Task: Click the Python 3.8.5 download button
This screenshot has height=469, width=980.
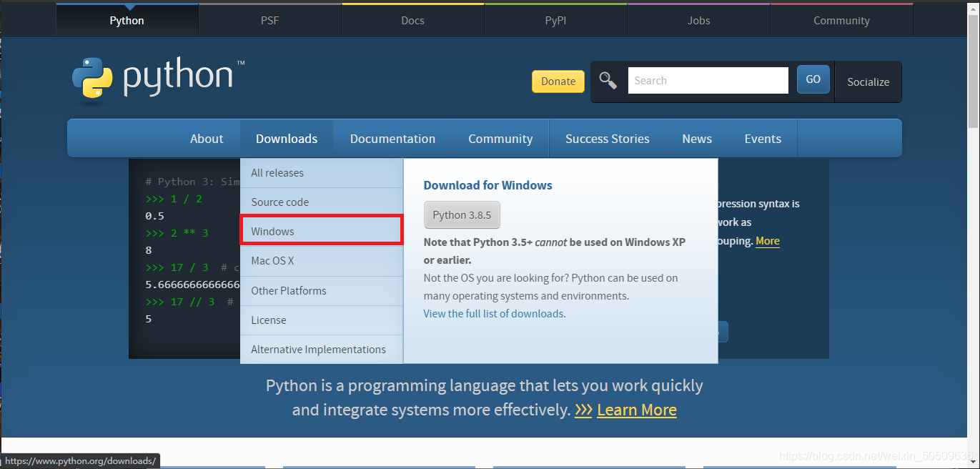Action: pyautogui.click(x=462, y=214)
